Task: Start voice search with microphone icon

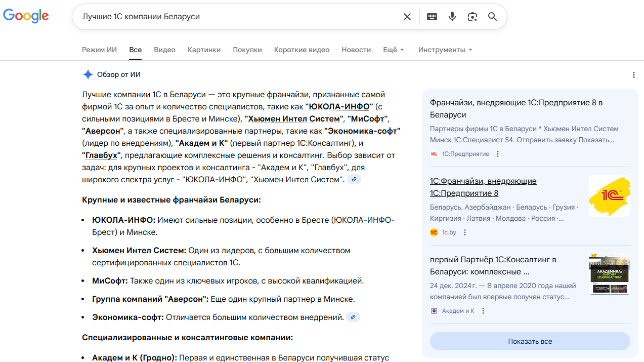Action: tap(452, 17)
